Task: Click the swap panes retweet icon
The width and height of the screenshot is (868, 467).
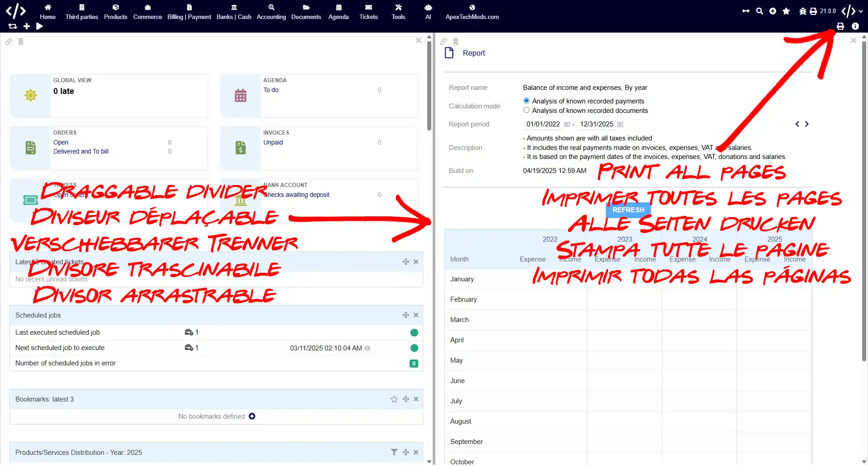Action: click(x=13, y=26)
